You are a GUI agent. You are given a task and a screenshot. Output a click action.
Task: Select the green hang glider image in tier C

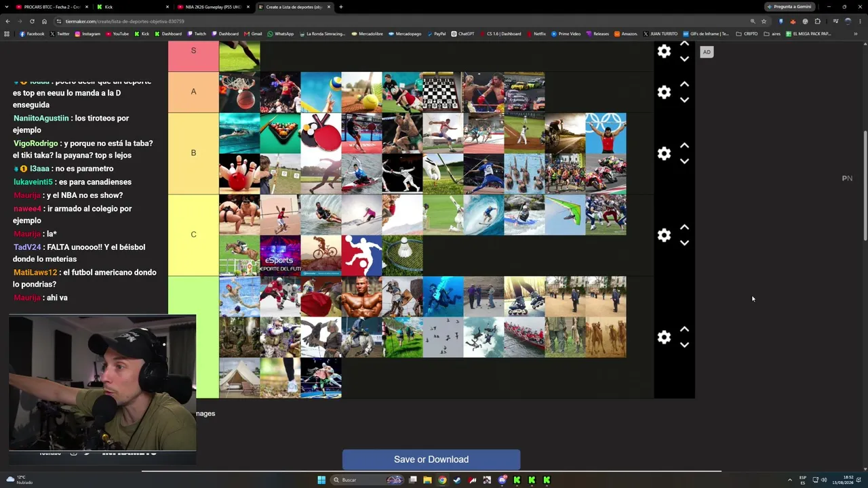(x=565, y=214)
